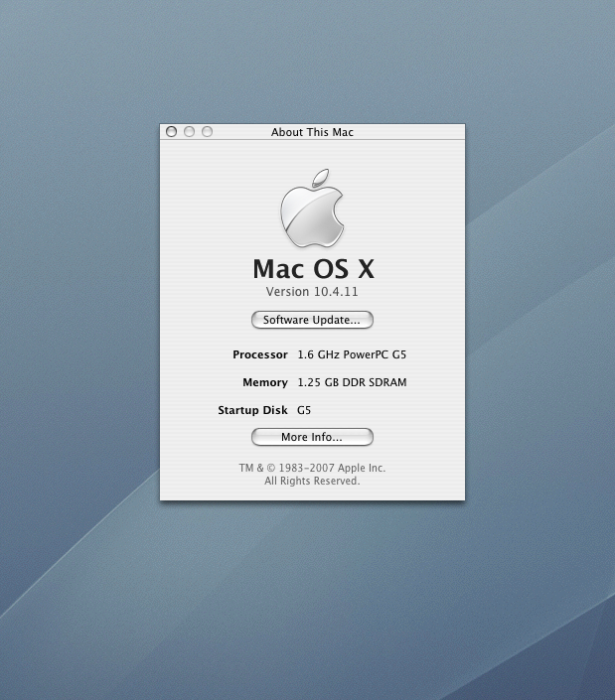Close the About This Mac window
The height and width of the screenshot is (700, 615).
click(x=171, y=132)
